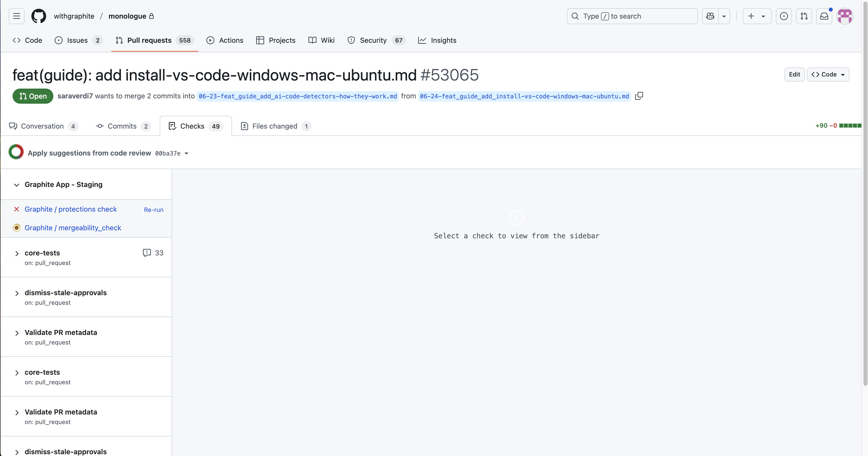Viewport: 868px width, 456px height.
Task: Open the hamburger navigation menu icon
Action: (16, 16)
